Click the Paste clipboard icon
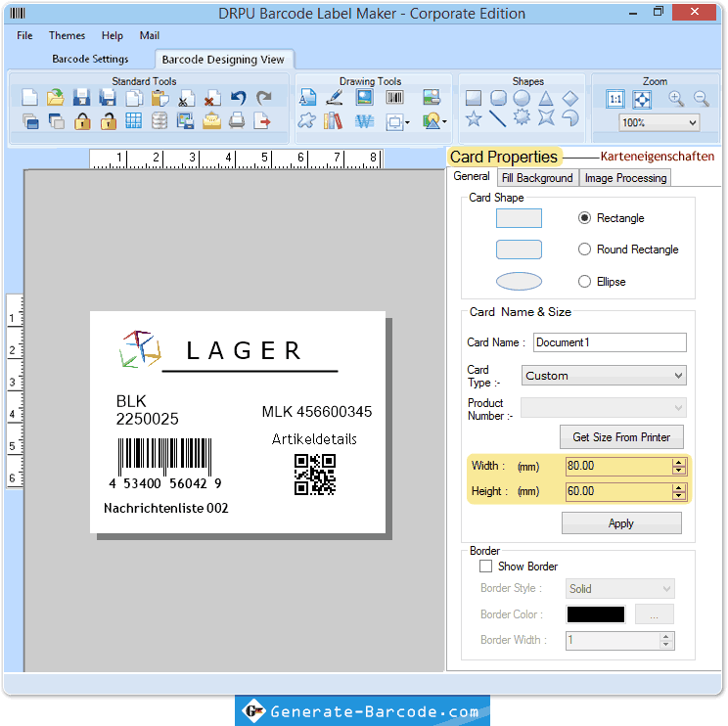 160,98
